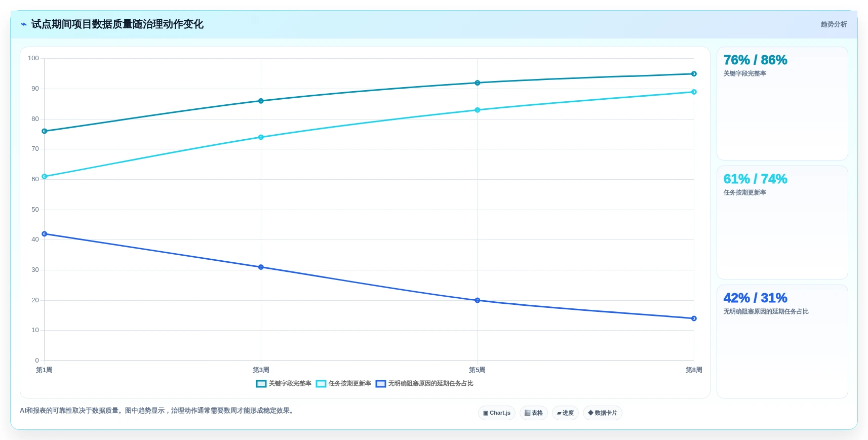Click 延期任务占比 data point at 第1周
Viewport: 868px width, 440px height.
(45, 234)
